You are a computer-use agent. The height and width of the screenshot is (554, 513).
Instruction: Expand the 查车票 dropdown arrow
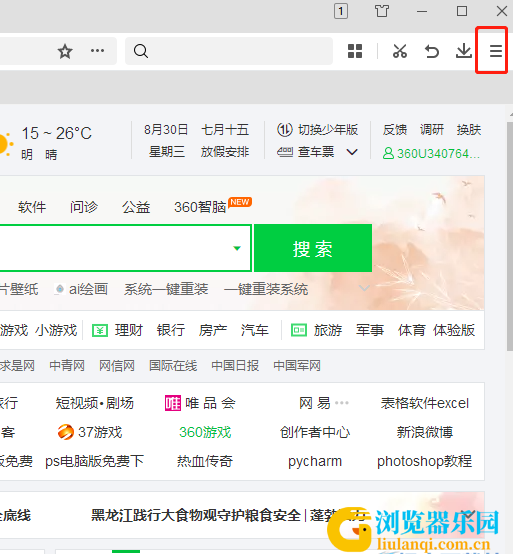coord(352,152)
